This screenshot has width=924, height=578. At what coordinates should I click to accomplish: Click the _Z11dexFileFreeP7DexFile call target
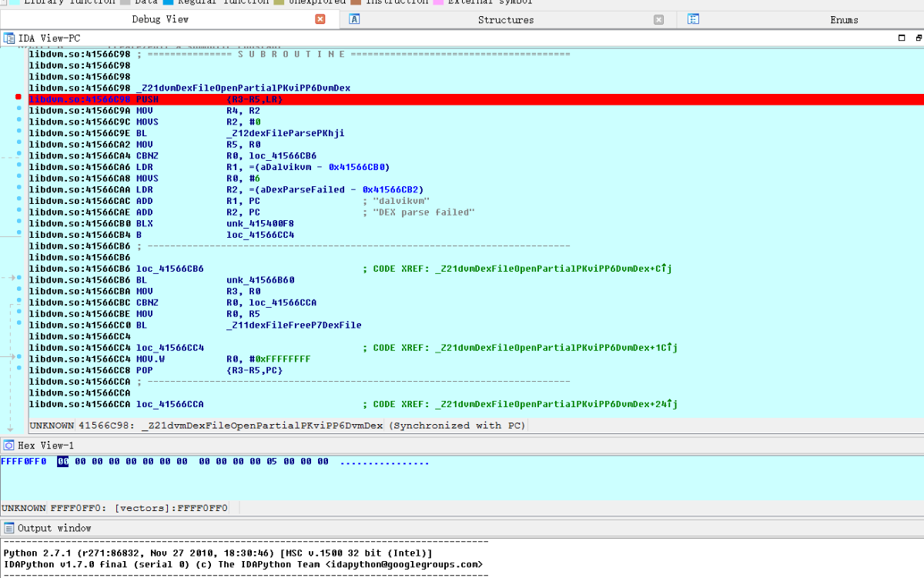coord(293,325)
